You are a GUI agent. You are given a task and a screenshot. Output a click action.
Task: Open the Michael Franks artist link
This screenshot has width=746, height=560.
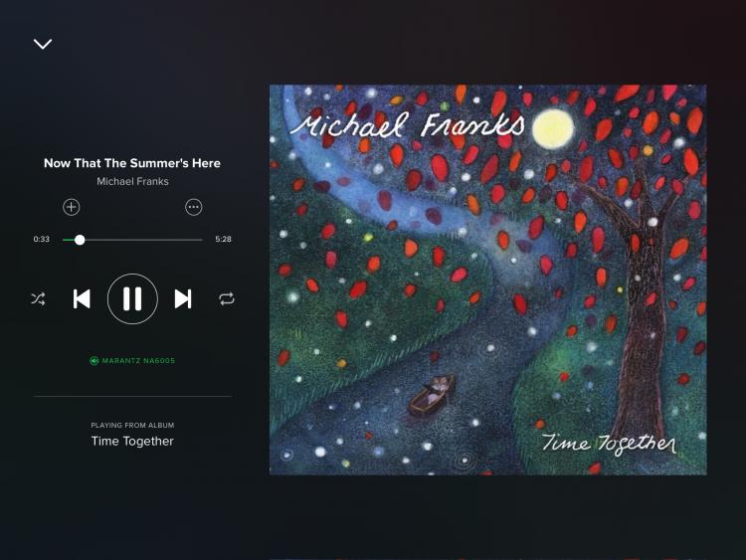click(x=132, y=181)
